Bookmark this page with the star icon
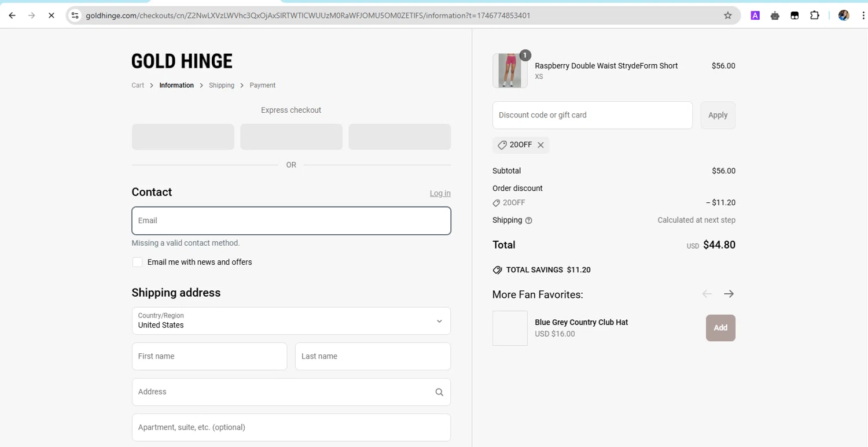 click(x=728, y=16)
